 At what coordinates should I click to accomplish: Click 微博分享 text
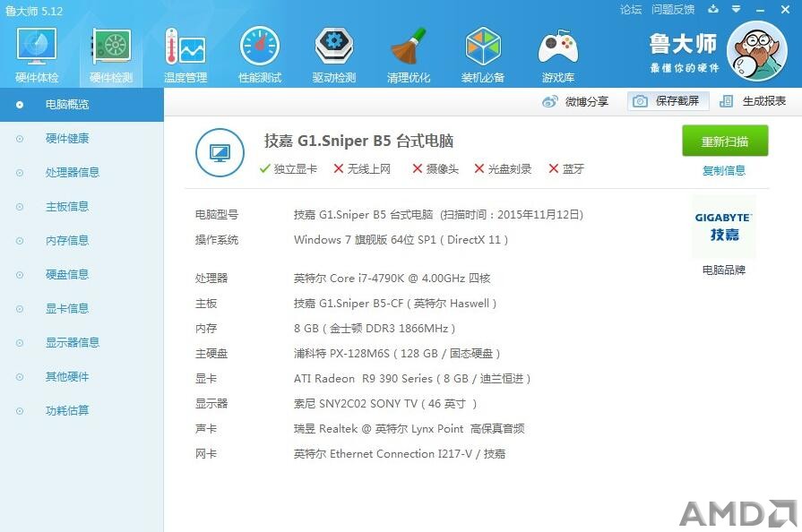[x=587, y=102]
